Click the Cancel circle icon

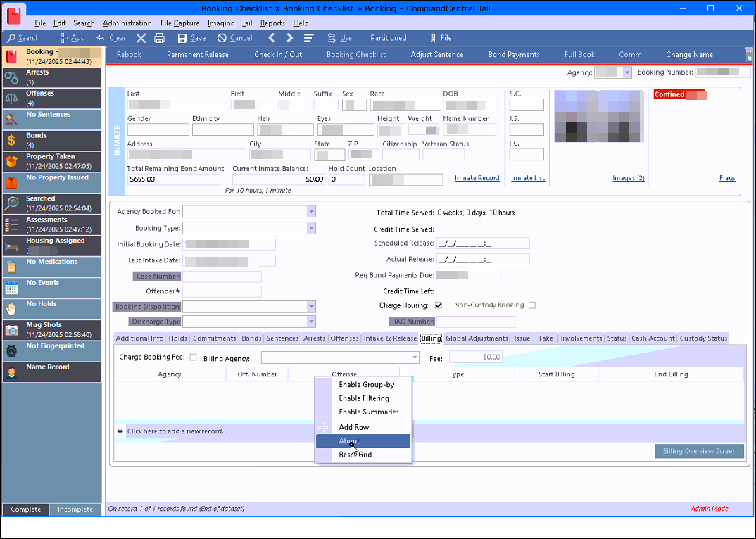click(x=222, y=38)
